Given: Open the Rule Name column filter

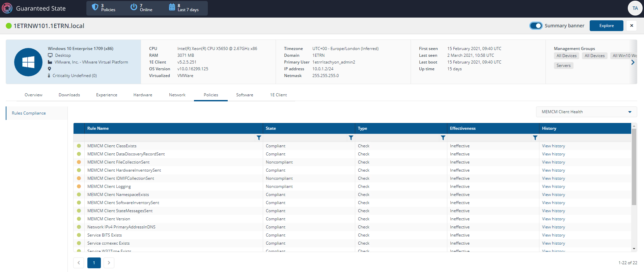Looking at the screenshot, I should (259, 138).
